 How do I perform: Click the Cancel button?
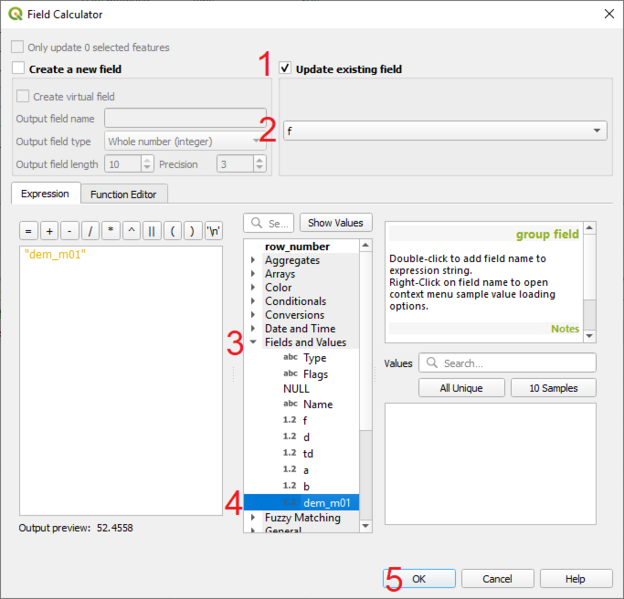[497, 578]
